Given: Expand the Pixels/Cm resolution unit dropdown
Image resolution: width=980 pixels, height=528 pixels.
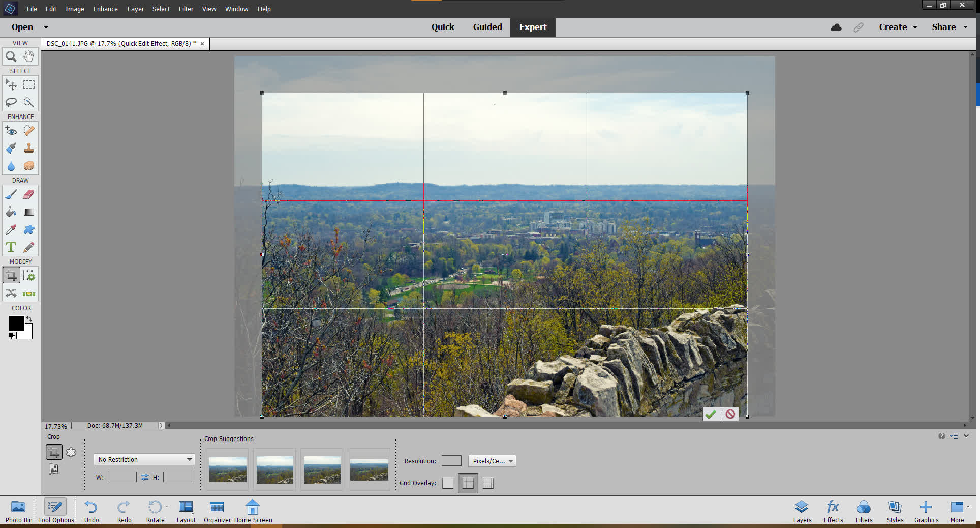Looking at the screenshot, I should point(492,461).
